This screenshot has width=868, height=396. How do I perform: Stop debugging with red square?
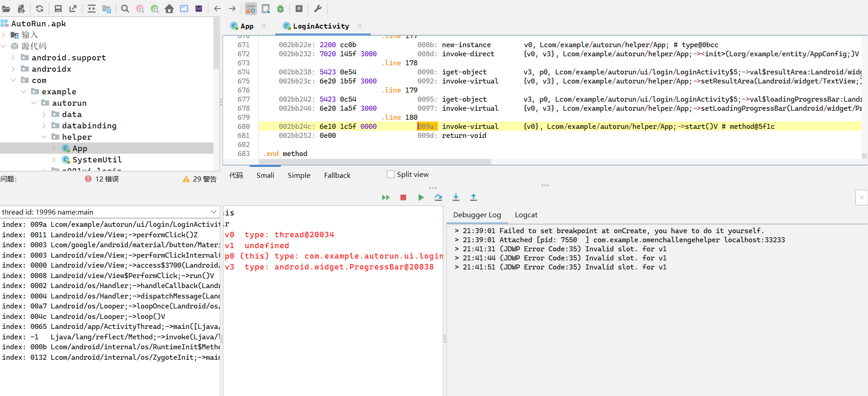click(x=403, y=197)
